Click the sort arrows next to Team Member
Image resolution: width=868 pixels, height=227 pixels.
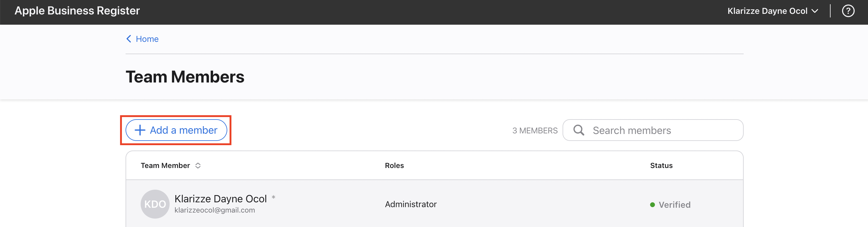[x=198, y=166]
